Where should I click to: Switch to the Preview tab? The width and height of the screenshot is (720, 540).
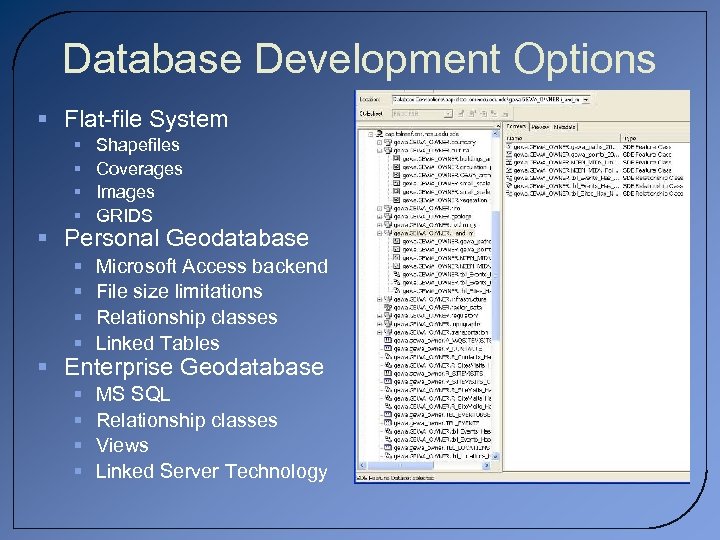coord(540,127)
